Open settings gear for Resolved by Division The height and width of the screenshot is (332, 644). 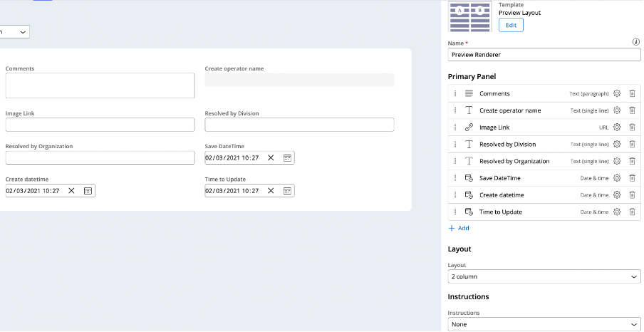[x=617, y=144]
